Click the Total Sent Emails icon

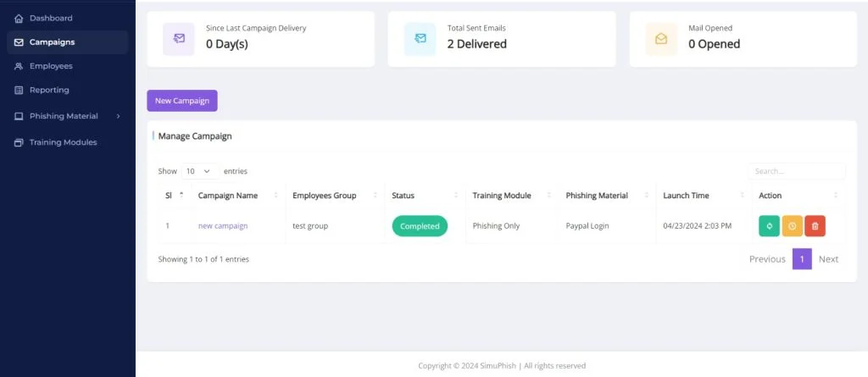point(420,38)
